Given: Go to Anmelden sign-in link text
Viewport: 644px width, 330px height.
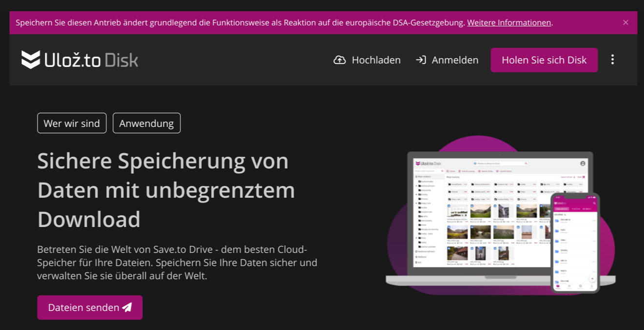Looking at the screenshot, I should [455, 60].
